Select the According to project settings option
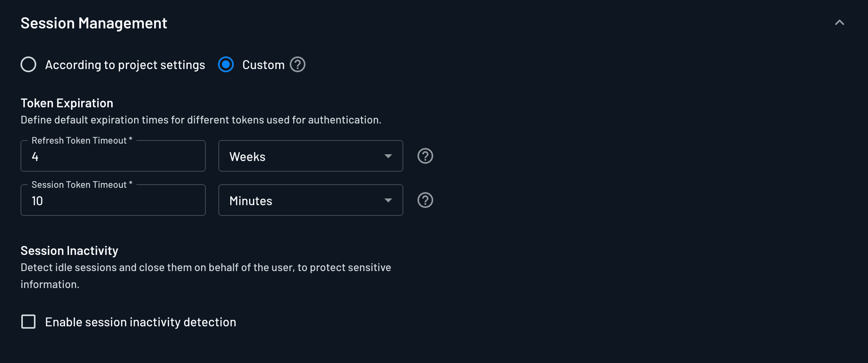Image resolution: width=868 pixels, height=363 pixels. click(x=28, y=64)
